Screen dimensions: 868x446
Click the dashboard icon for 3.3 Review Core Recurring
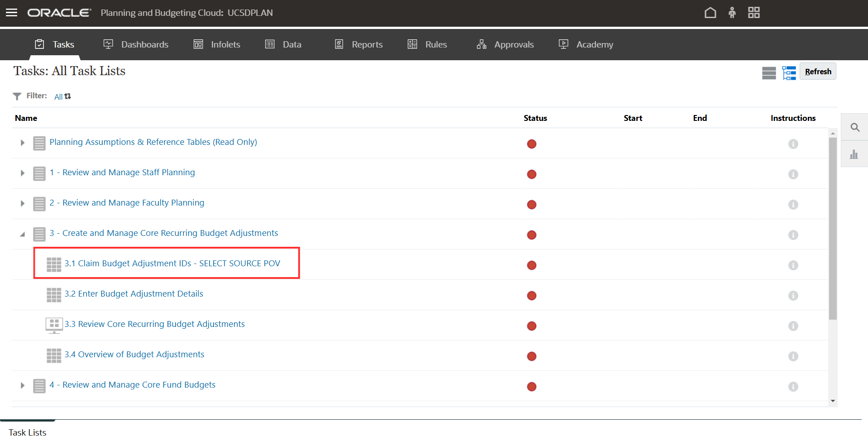[x=54, y=325]
